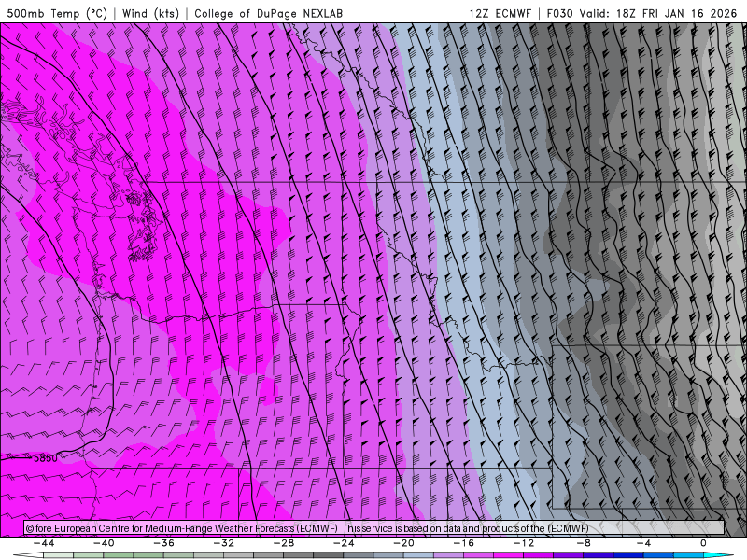Click the "0" colorbar tick label
747x560 pixels.
(704, 543)
